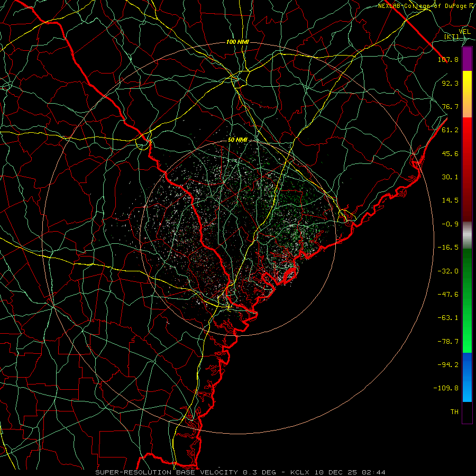The image size is (476, 476).
Task: Click the TH threshold label
Action: (x=454, y=412)
